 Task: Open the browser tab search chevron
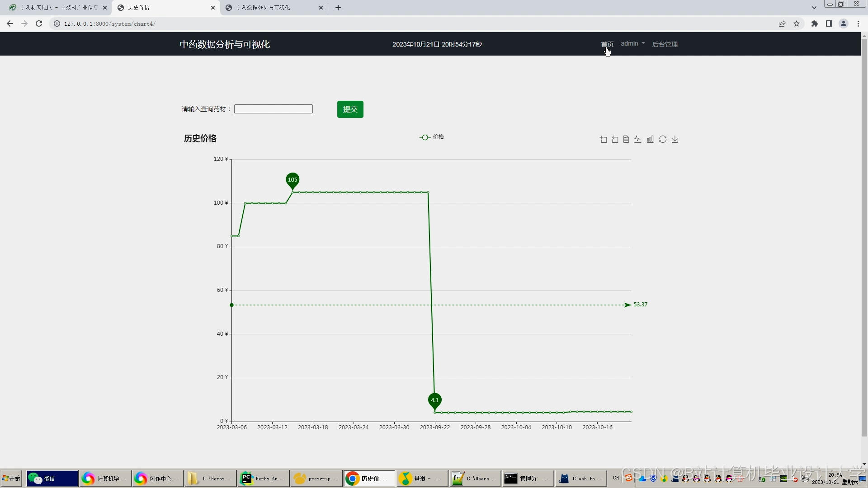[814, 8]
